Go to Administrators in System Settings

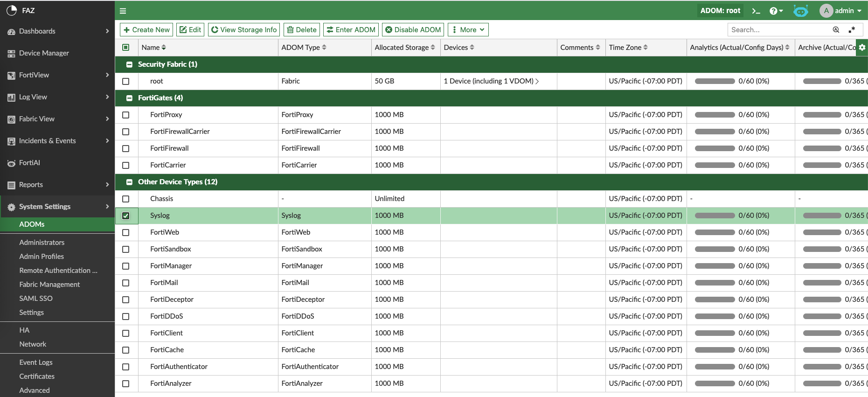42,243
